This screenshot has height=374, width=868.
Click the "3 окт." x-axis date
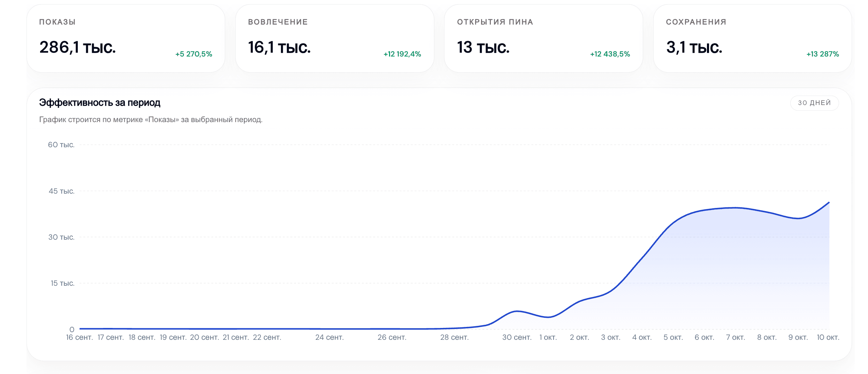click(611, 337)
